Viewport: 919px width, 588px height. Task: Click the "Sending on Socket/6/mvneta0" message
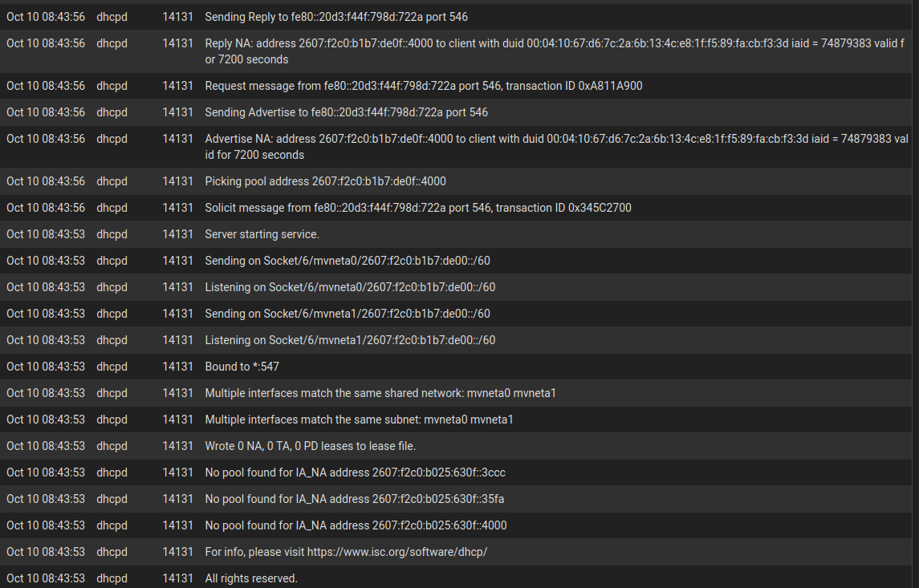347,261
